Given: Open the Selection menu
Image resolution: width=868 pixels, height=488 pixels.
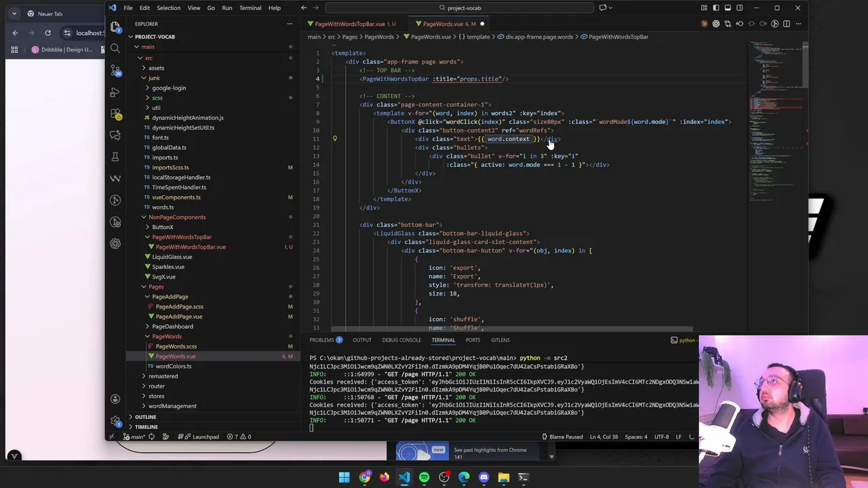Looking at the screenshot, I should pos(168,7).
